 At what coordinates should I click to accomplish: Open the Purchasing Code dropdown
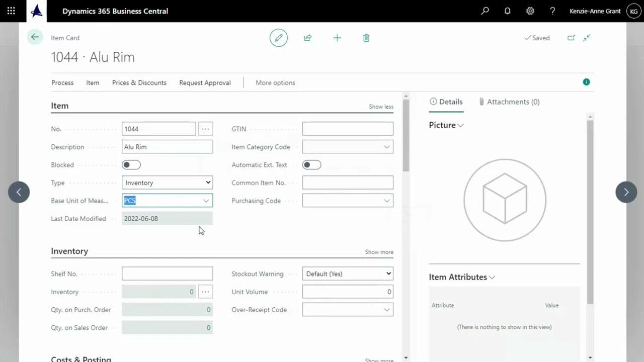pyautogui.click(x=386, y=201)
